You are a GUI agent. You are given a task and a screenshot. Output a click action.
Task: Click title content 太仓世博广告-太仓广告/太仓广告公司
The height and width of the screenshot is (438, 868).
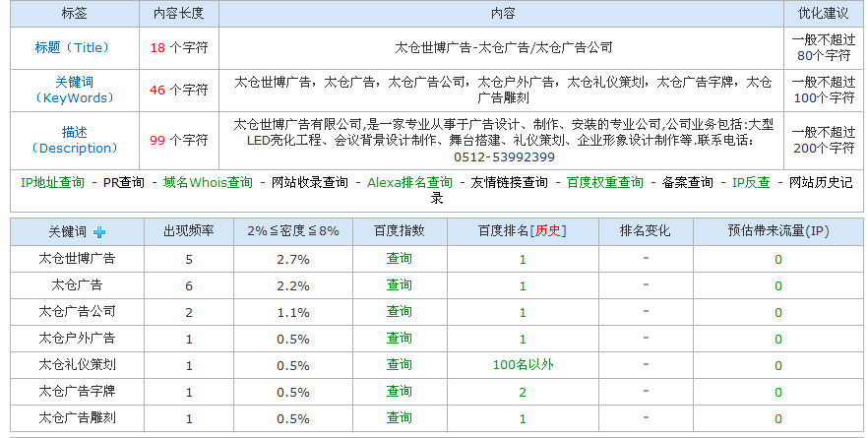(503, 47)
